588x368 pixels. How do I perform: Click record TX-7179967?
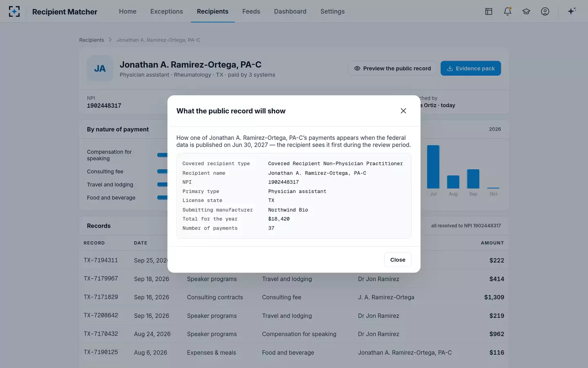pos(101,278)
